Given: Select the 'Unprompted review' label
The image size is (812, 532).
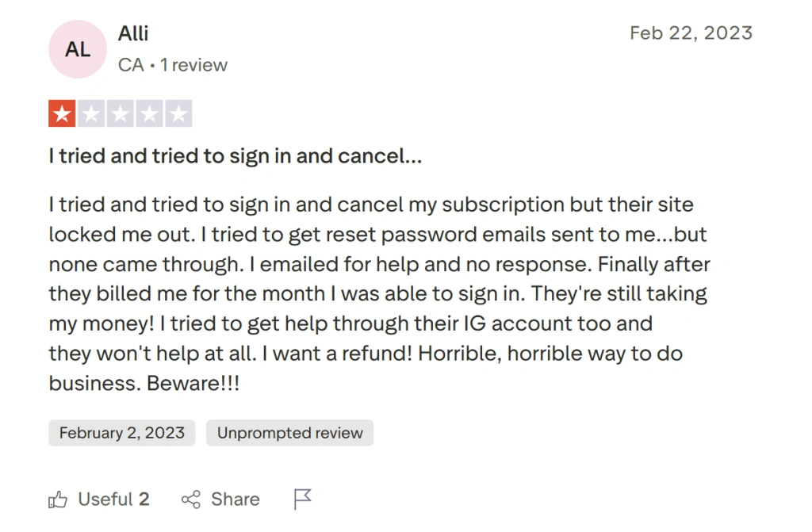Looking at the screenshot, I should (289, 433).
